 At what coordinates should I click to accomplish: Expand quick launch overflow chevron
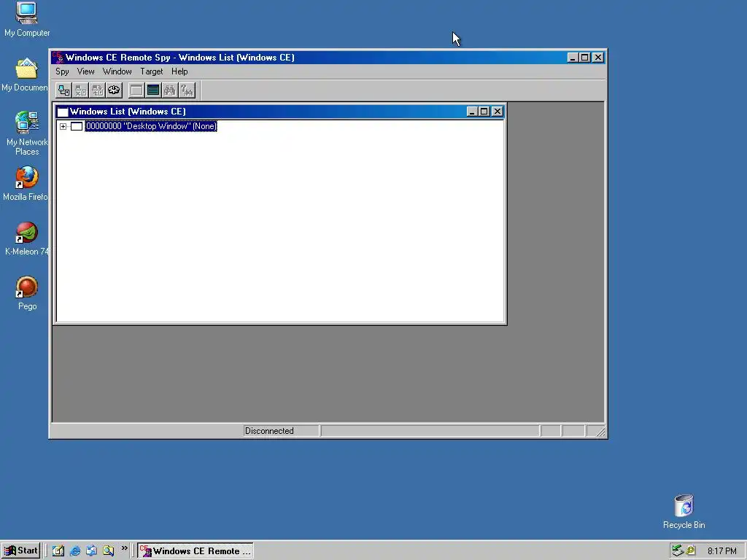click(x=124, y=548)
